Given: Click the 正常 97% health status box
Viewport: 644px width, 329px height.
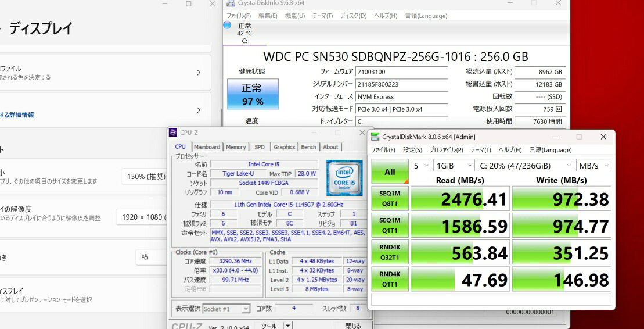Looking at the screenshot, I should click(252, 94).
